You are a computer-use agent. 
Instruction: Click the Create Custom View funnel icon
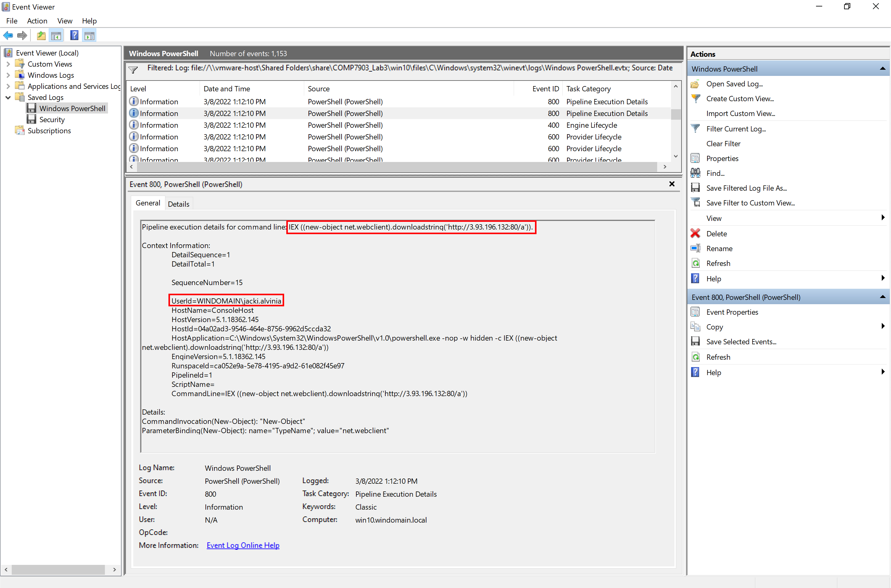[x=696, y=99]
